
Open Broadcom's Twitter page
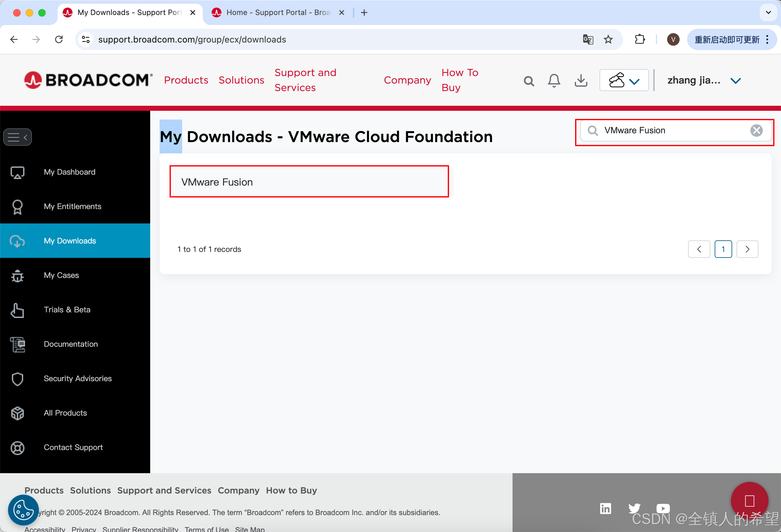click(x=635, y=509)
